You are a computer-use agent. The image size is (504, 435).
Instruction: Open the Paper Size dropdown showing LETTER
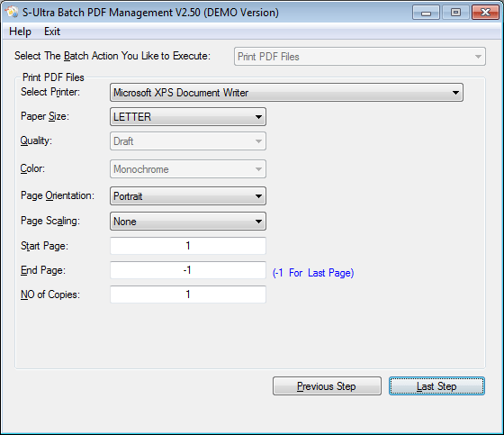188,117
